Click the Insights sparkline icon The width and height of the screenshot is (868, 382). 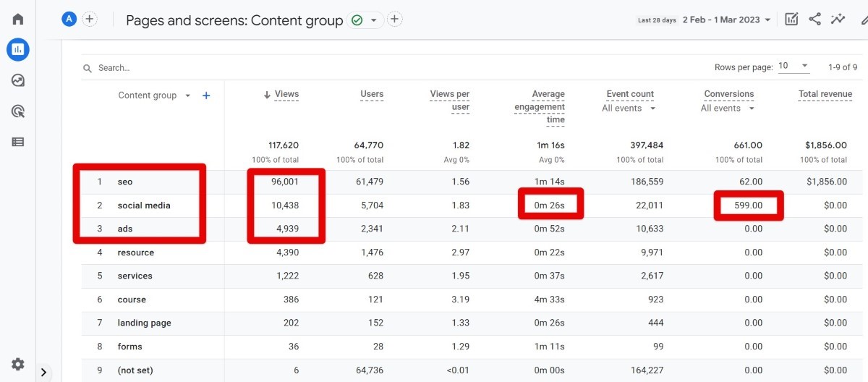[x=838, y=20]
